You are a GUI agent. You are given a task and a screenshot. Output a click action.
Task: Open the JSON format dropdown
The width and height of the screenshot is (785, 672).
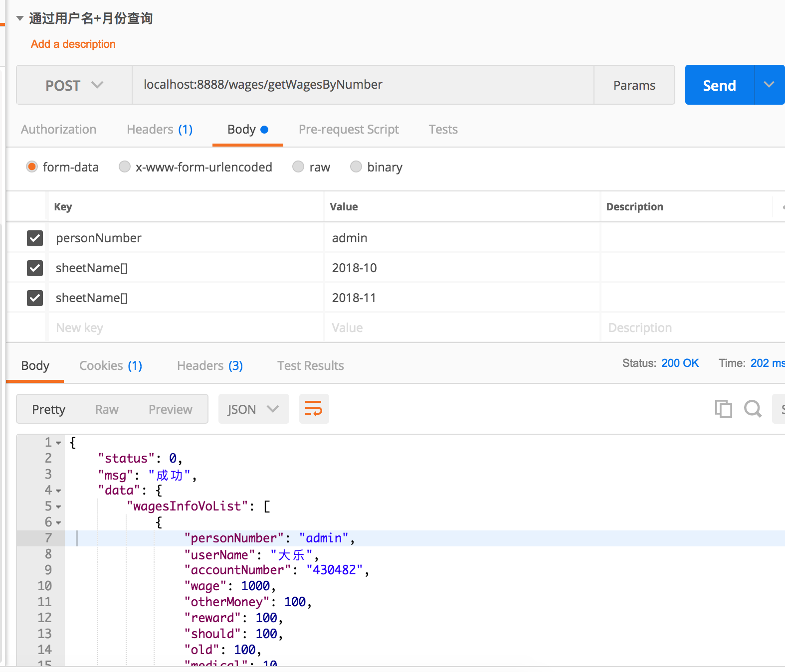[x=253, y=409]
